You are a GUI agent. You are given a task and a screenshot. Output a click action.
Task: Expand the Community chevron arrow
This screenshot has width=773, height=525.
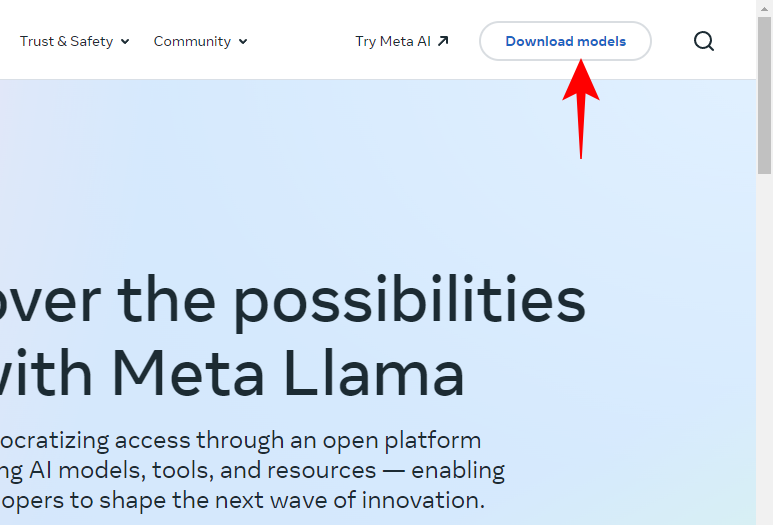[x=243, y=42]
